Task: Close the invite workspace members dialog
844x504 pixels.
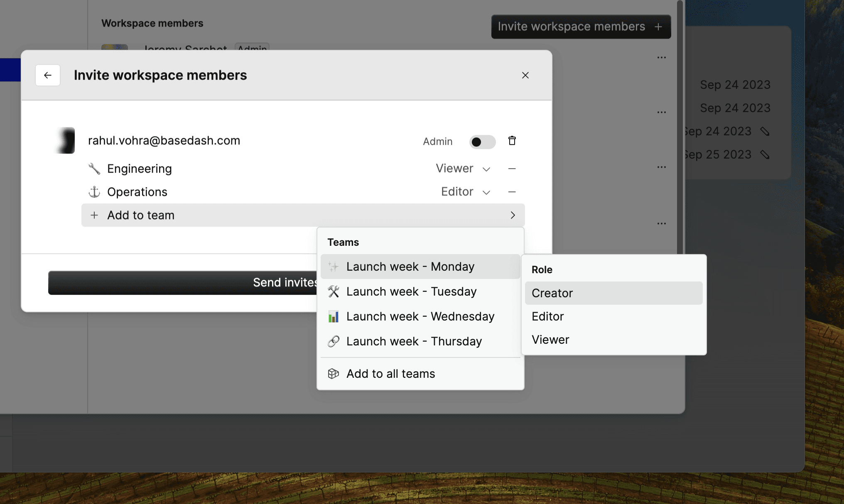Action: pyautogui.click(x=525, y=75)
